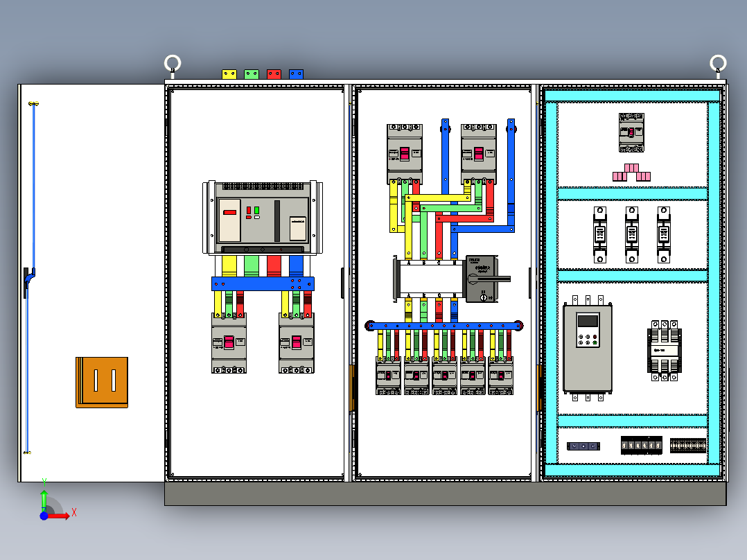Click the blue busbar below the air circuit breaker

pos(263,284)
